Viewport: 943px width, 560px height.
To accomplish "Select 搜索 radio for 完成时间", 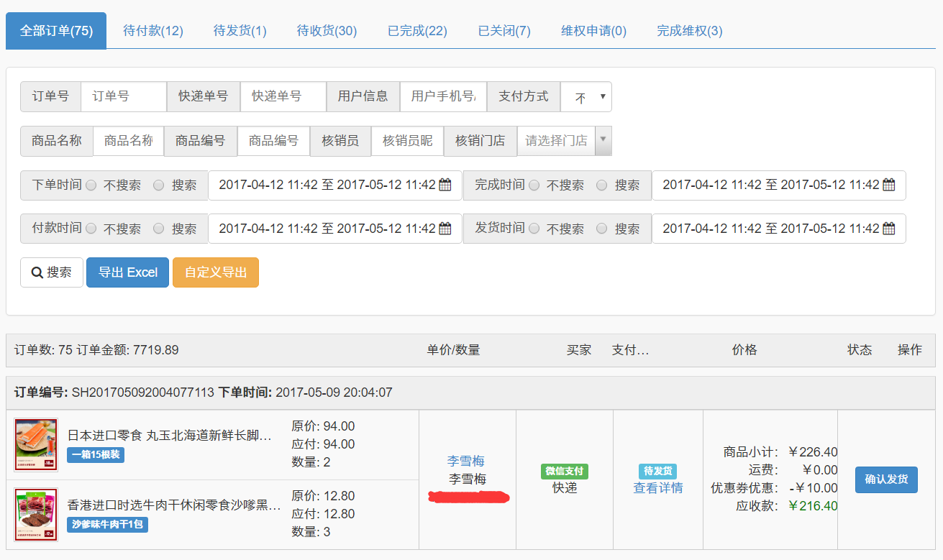I will [602, 185].
